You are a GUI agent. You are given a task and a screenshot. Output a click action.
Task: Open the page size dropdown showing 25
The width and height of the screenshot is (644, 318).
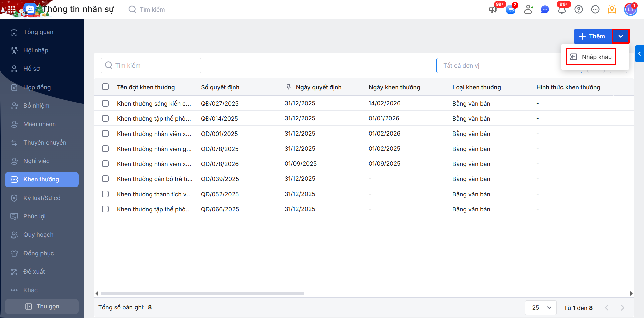click(x=541, y=308)
